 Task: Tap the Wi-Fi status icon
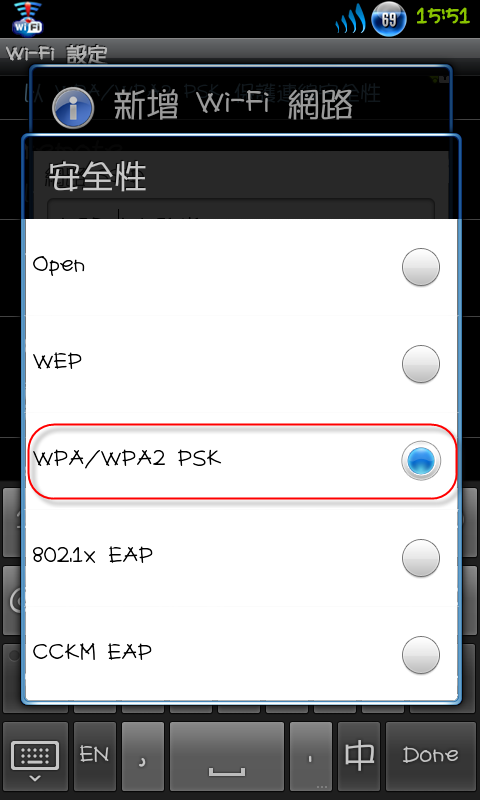[x=28, y=17]
